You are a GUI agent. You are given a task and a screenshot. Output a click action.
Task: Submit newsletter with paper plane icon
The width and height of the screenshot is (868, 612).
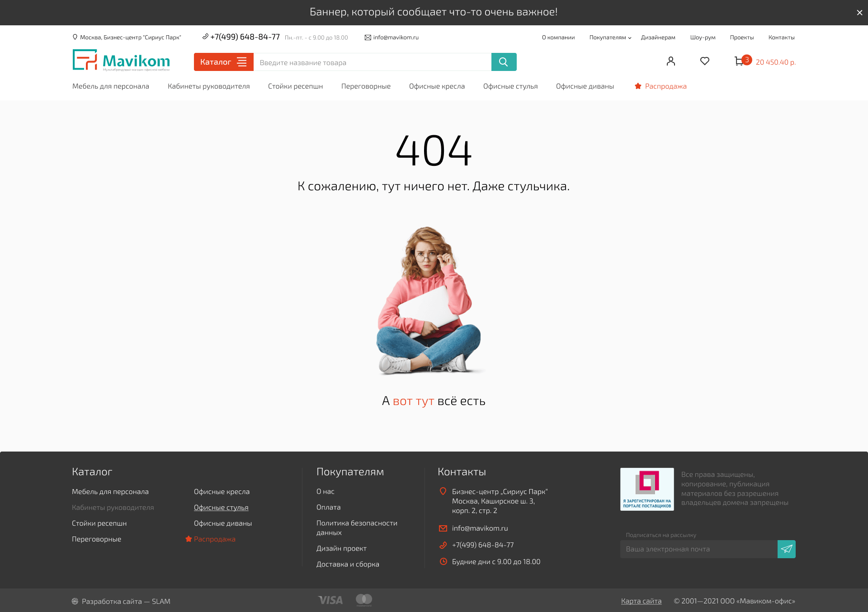coord(786,549)
